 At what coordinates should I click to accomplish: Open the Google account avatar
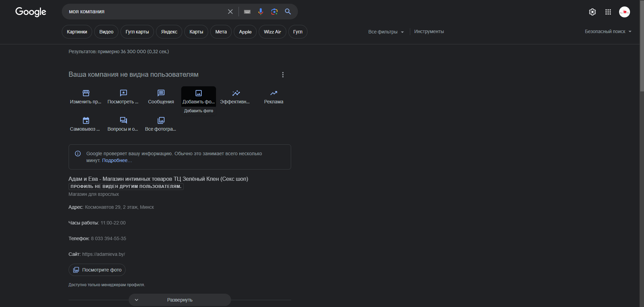coord(625,12)
